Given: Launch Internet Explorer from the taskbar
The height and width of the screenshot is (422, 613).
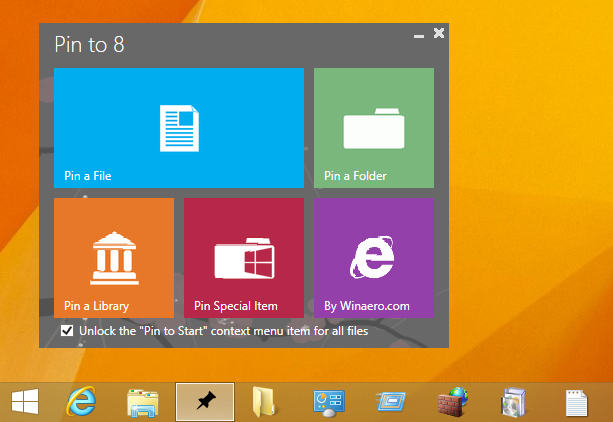Looking at the screenshot, I should point(81,402).
